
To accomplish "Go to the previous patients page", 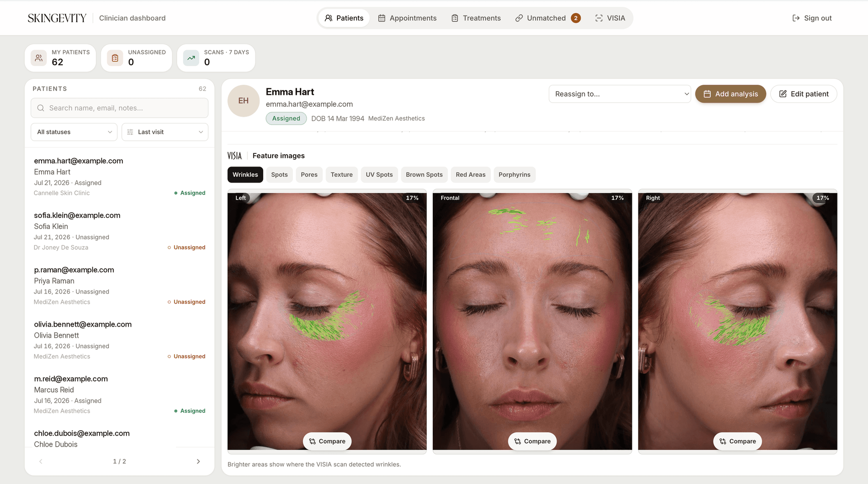I will click(x=41, y=461).
